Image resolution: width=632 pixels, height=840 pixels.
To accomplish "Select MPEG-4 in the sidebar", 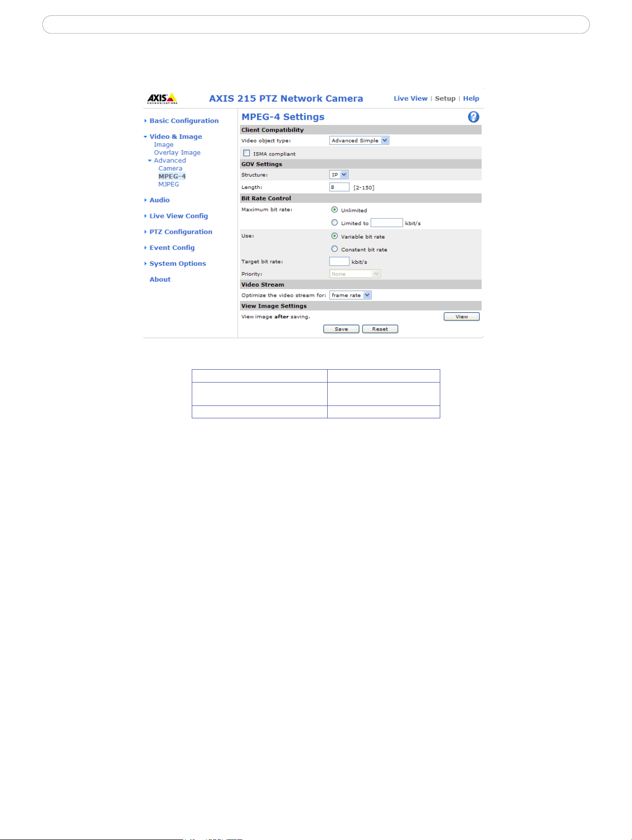I will 172,176.
